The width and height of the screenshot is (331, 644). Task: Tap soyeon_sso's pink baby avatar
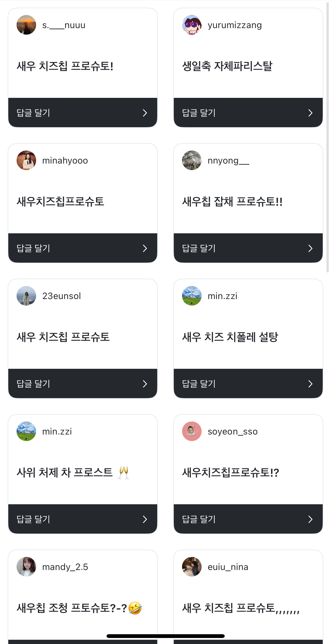pos(192,431)
